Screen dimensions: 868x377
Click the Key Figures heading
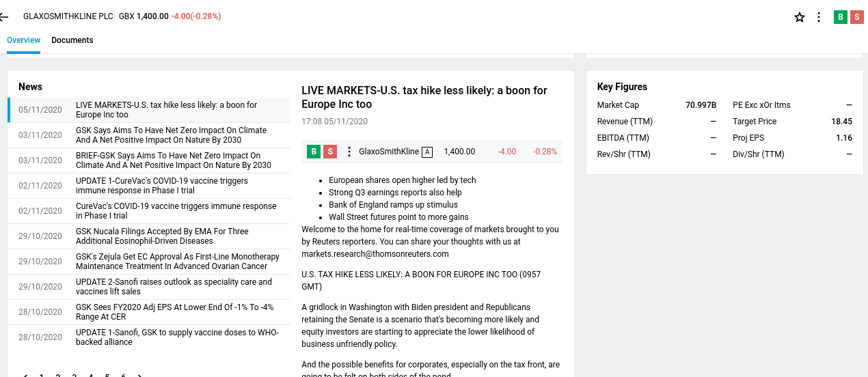[622, 87]
